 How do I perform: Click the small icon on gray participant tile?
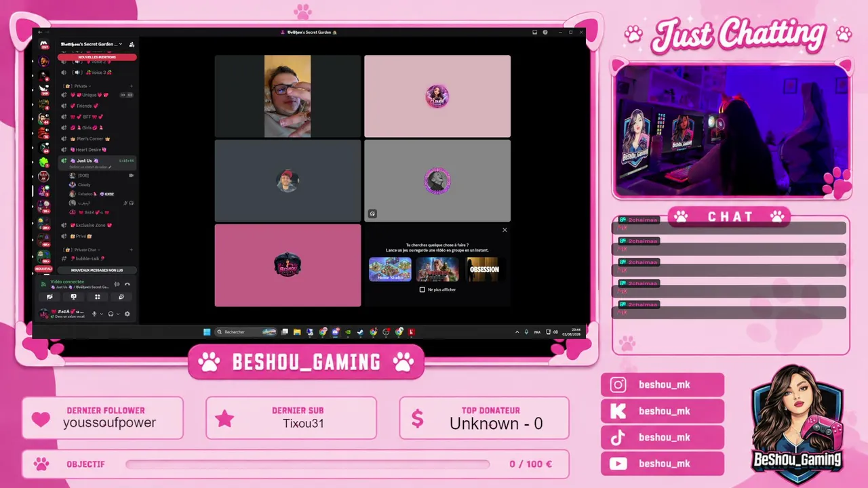pyautogui.click(x=372, y=213)
